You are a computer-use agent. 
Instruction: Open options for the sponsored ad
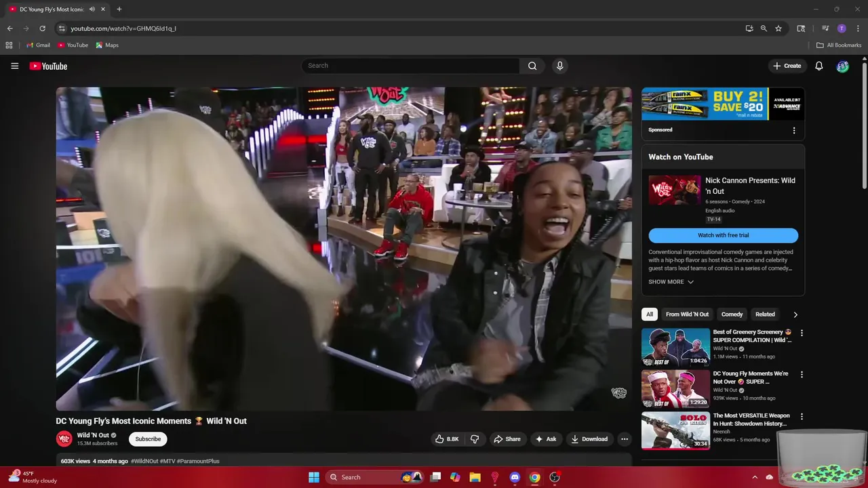794,130
